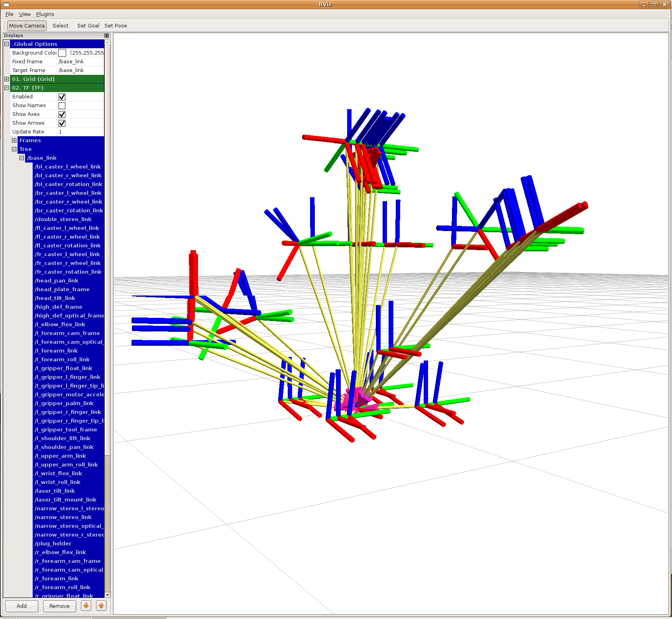The image size is (672, 619).
Task: Select /head_pan_link in the TF tree
Action: pos(57,280)
